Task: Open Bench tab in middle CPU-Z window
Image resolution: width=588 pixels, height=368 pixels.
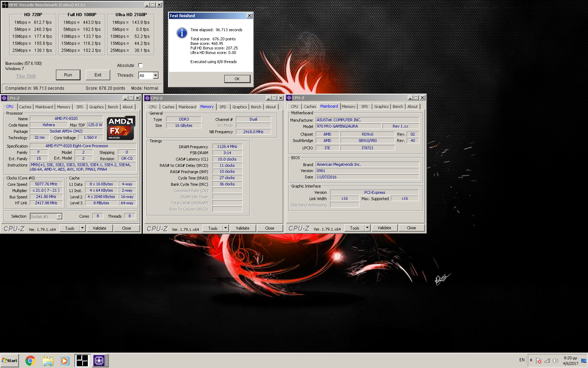Action: click(x=256, y=107)
